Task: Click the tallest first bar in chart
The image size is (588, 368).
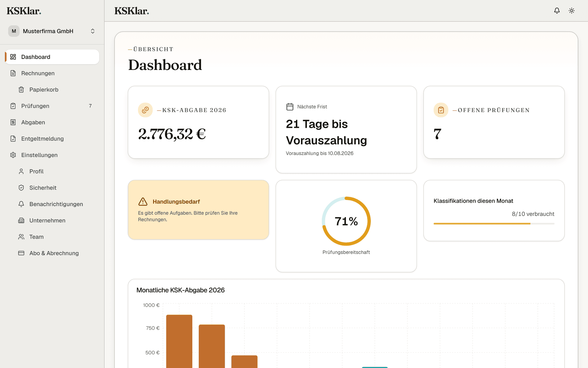Action: (179, 341)
